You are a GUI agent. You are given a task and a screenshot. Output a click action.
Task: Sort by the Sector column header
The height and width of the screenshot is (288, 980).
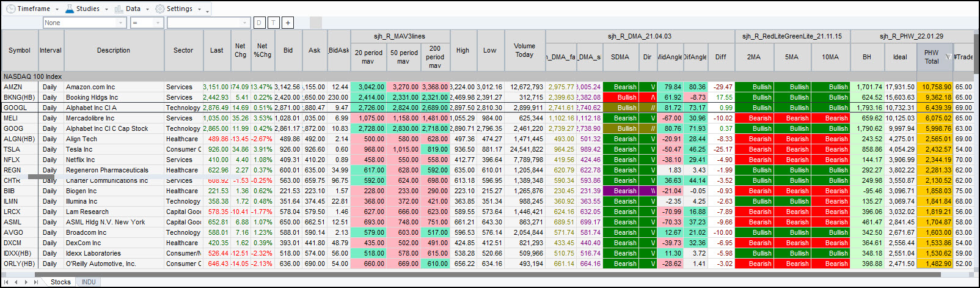(x=183, y=50)
